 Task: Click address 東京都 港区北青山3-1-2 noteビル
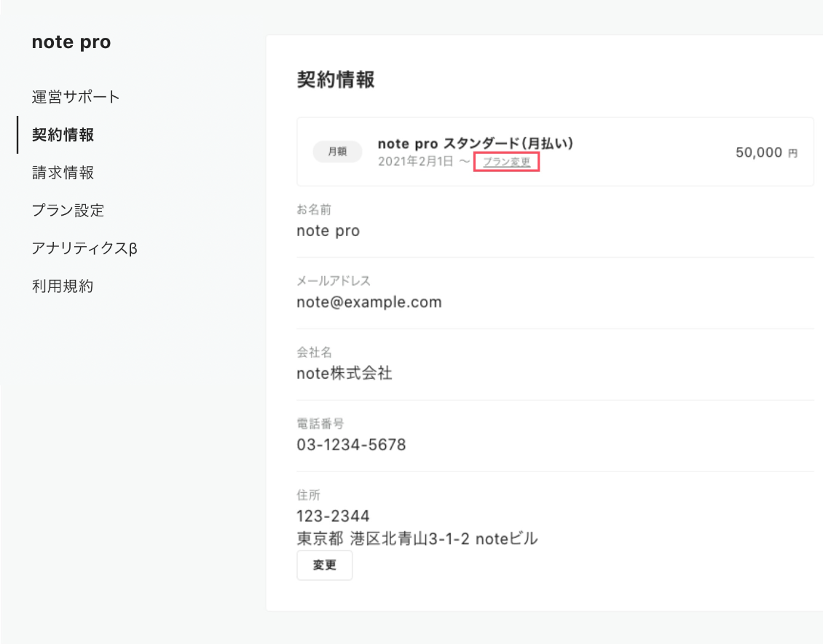click(417, 538)
